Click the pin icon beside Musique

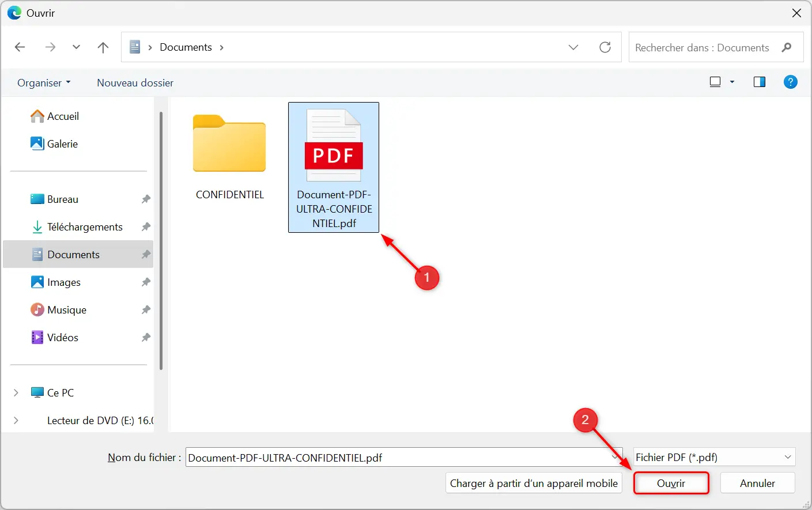tap(146, 310)
